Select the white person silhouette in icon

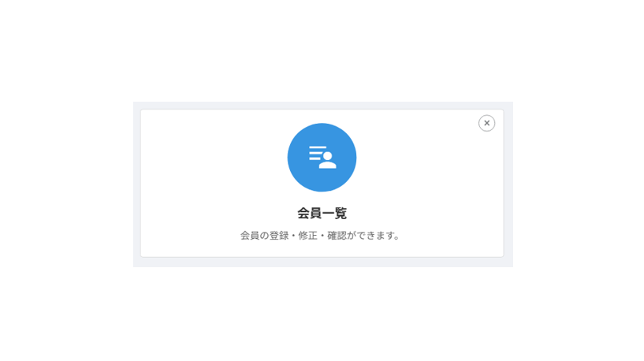(328, 161)
